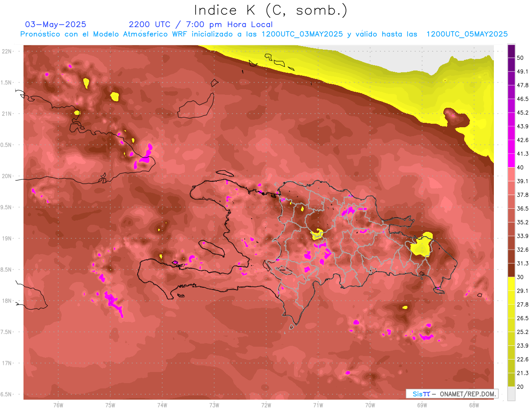Click the pink legend band between 39.1 and 40
532x411 pixels.
(x=511, y=174)
